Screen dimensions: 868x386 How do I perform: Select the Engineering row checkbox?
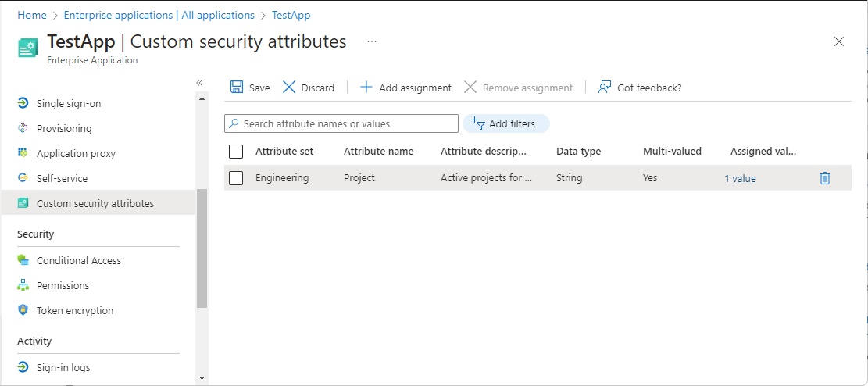click(236, 178)
